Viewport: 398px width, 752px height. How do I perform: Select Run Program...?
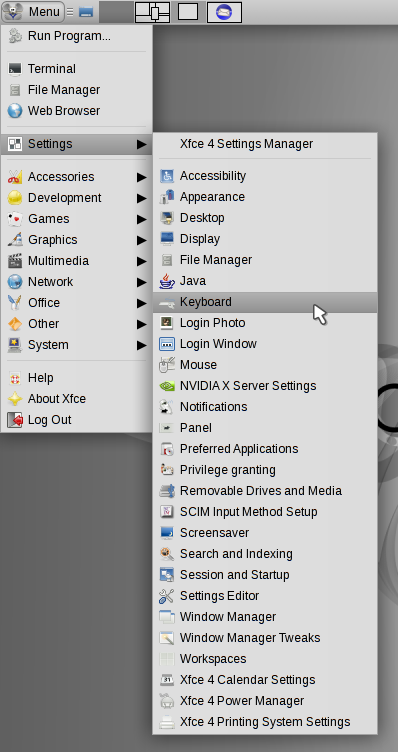click(77, 36)
